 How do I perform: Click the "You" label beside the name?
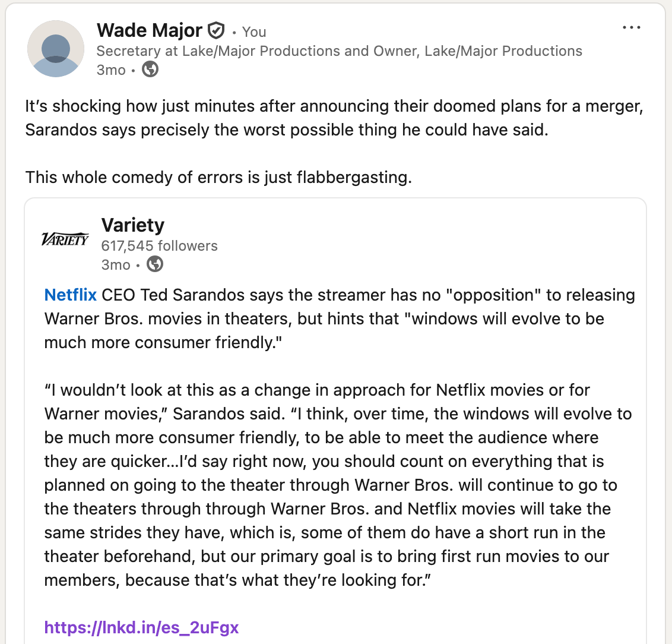254,31
